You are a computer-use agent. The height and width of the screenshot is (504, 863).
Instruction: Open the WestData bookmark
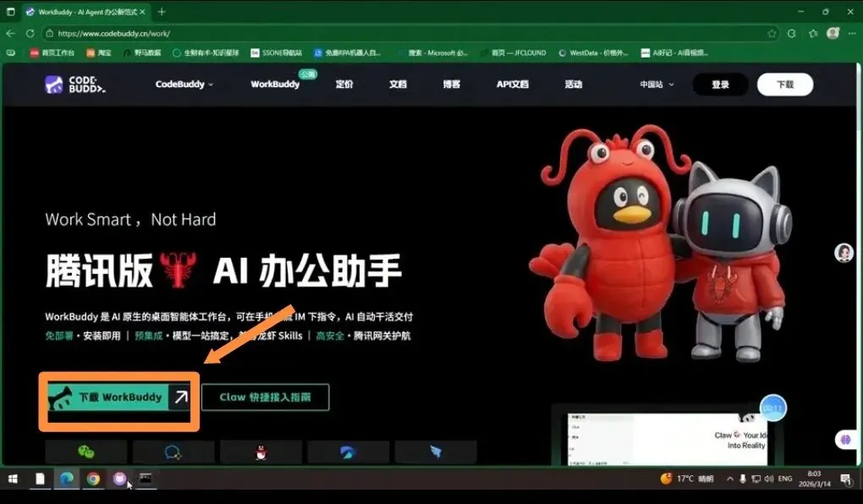click(x=593, y=52)
